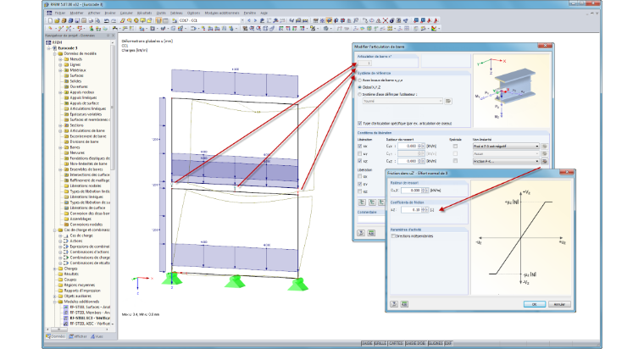Select the 'RF-STEEL EC3' module in the tree
This screenshot has width=644, height=349.
[90, 318]
